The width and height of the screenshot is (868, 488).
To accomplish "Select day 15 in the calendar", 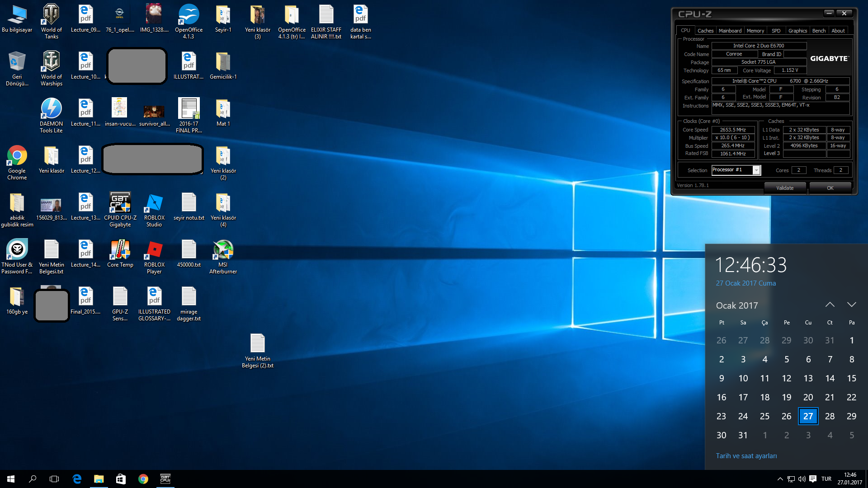I will coord(851,378).
